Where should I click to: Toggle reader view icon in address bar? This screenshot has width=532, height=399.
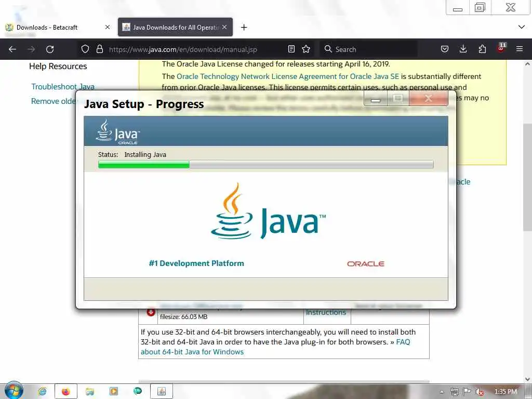click(291, 49)
